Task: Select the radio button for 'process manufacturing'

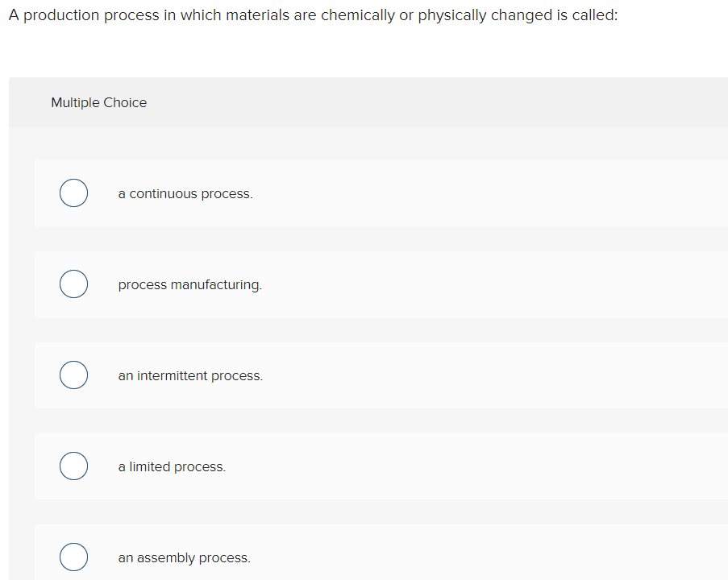Action: [73, 284]
